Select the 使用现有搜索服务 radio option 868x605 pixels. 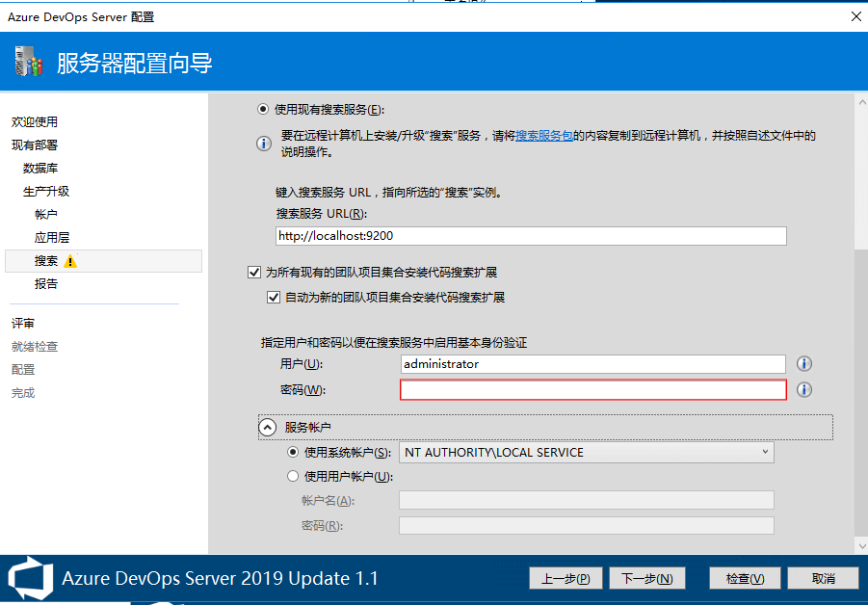(263, 109)
